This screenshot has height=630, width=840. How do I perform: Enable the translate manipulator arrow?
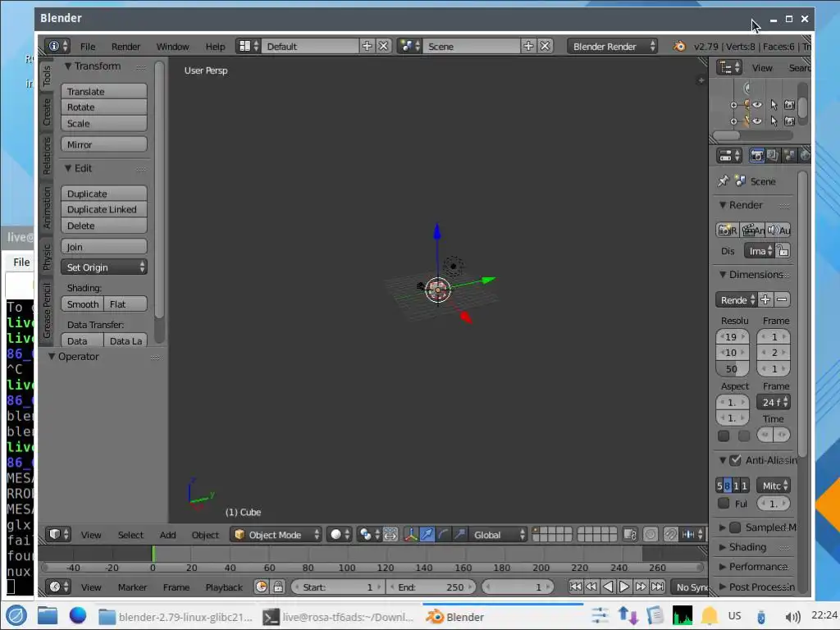coord(427,534)
